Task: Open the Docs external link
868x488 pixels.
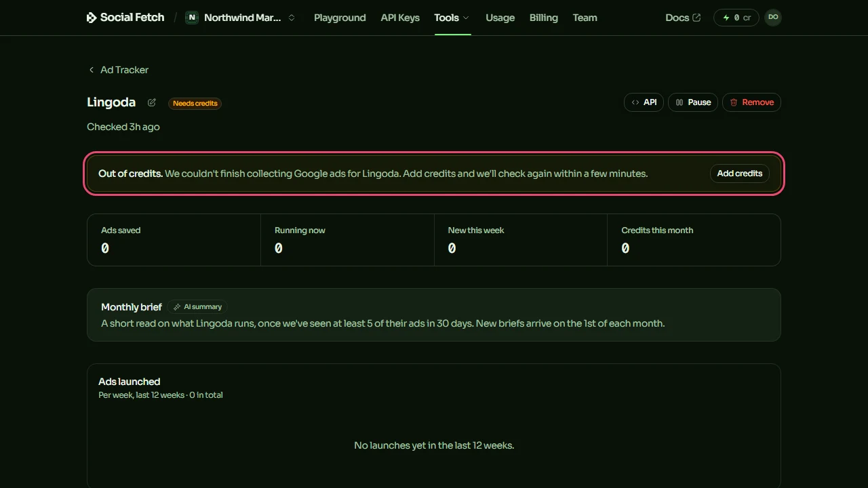Action: click(683, 18)
